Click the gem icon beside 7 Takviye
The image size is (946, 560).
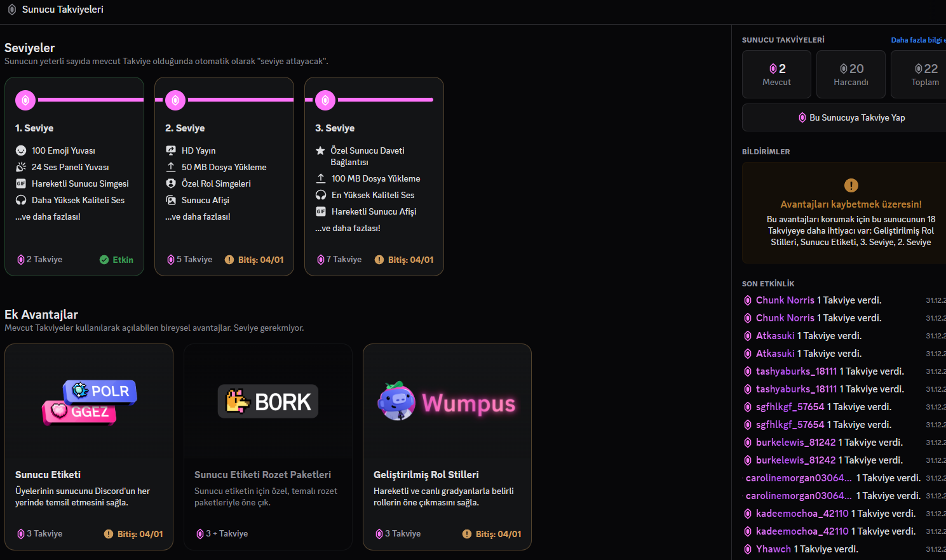click(320, 260)
